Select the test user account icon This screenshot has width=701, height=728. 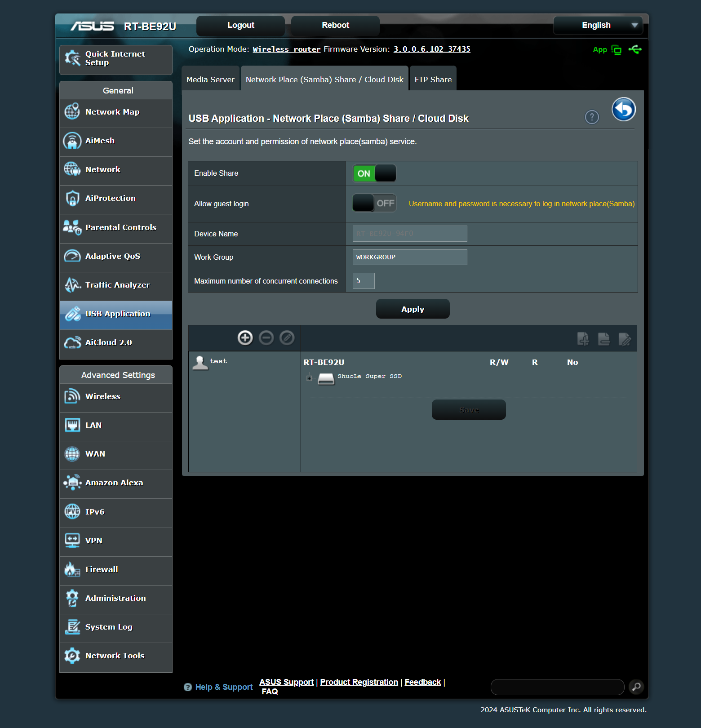pyautogui.click(x=200, y=362)
